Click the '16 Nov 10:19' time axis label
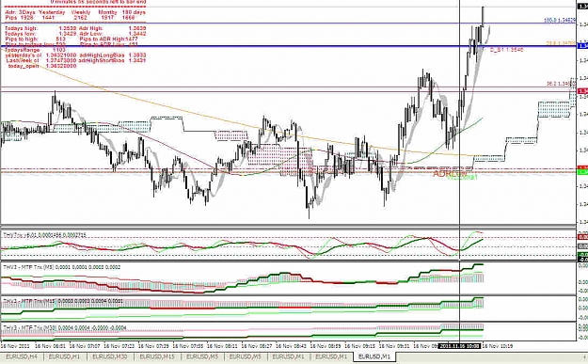The height and width of the screenshot is (364, 588). point(498,345)
